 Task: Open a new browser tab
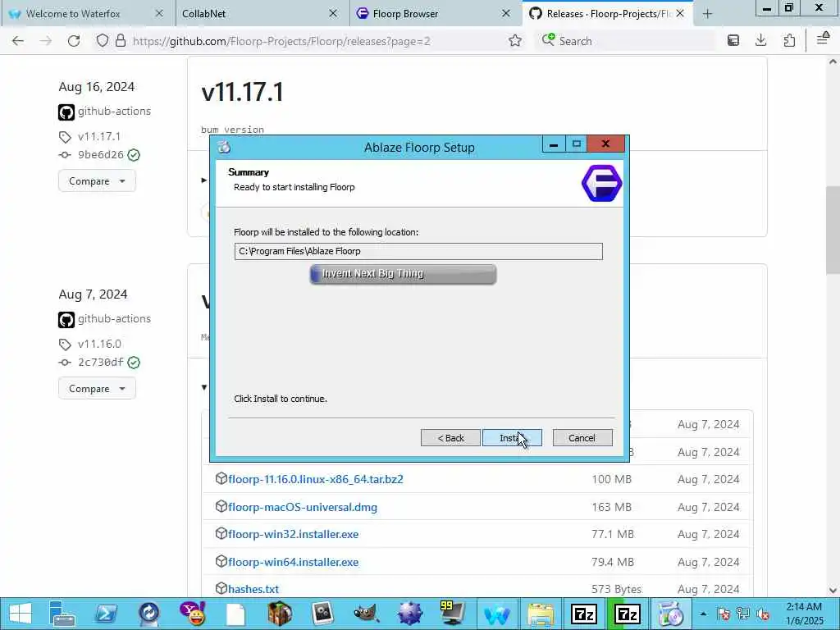(x=708, y=14)
